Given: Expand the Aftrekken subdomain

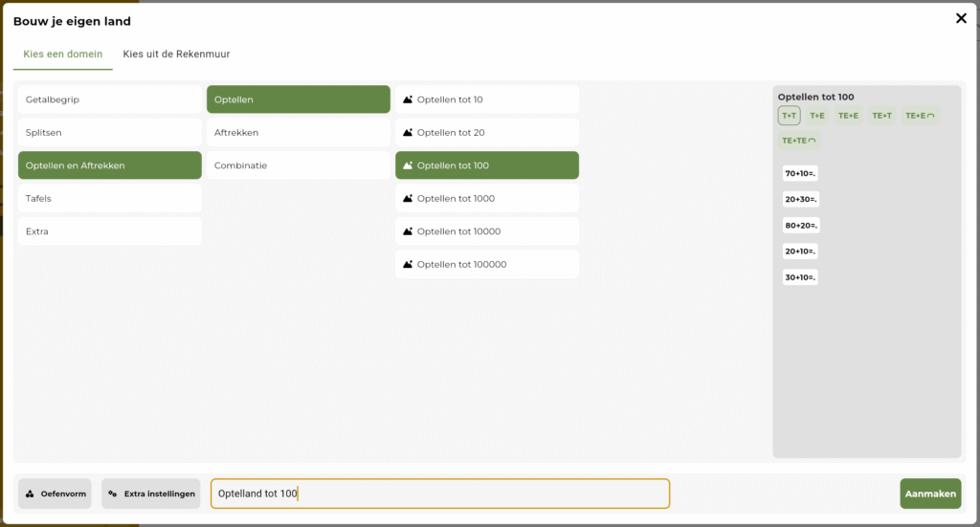Looking at the screenshot, I should (x=298, y=133).
